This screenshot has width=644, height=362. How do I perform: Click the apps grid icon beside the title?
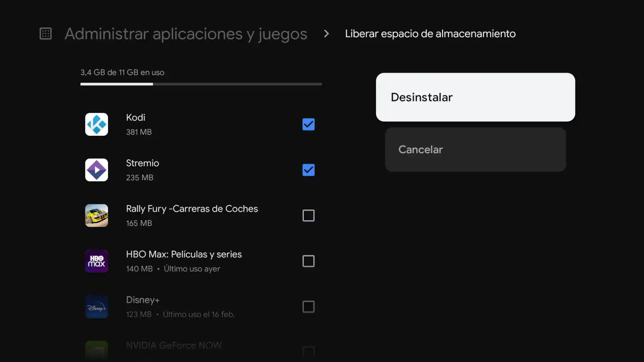pos(45,34)
